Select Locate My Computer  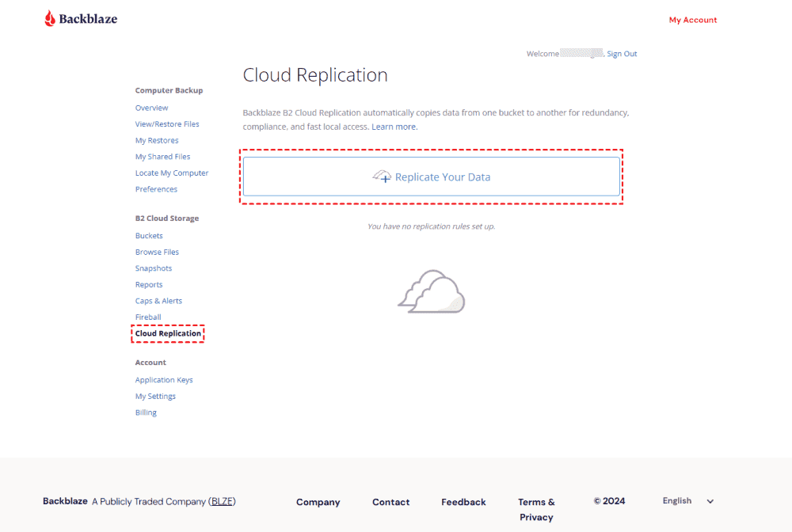click(172, 173)
